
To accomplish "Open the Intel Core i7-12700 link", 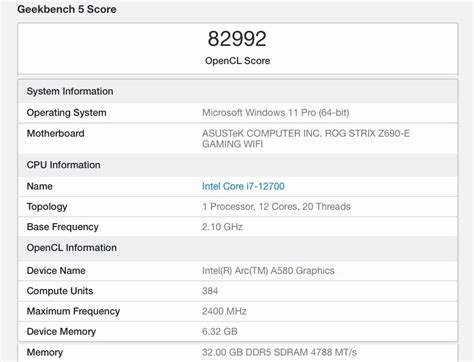I will (x=243, y=186).
